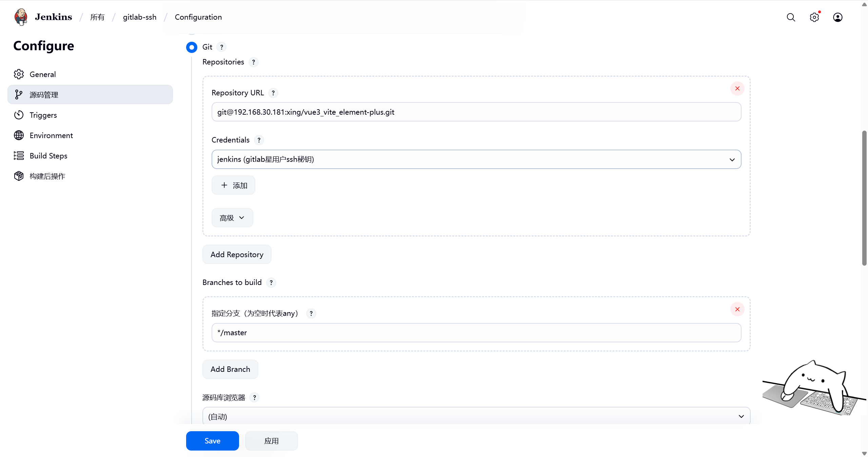This screenshot has width=868, height=457.
Task: Go to 构建后操作 section
Action: click(x=90, y=176)
